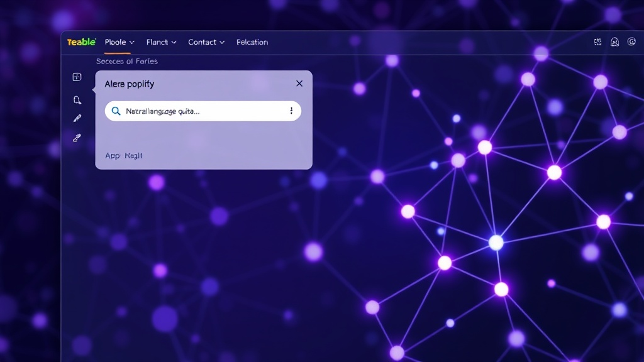Select the pen tool icon at the bottom of the sidebar

[77, 138]
